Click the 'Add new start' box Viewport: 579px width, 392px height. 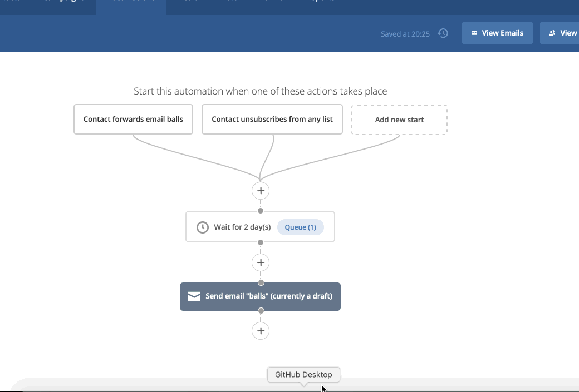pyautogui.click(x=399, y=120)
